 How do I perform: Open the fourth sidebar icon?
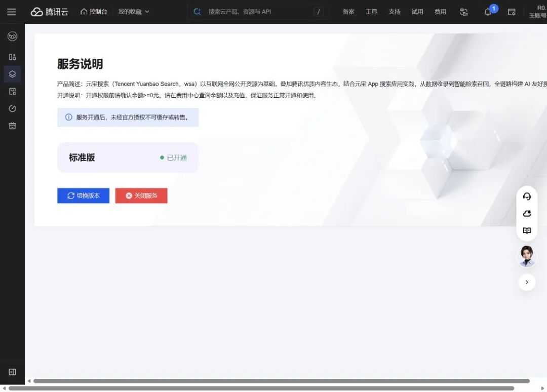[x=12, y=91]
